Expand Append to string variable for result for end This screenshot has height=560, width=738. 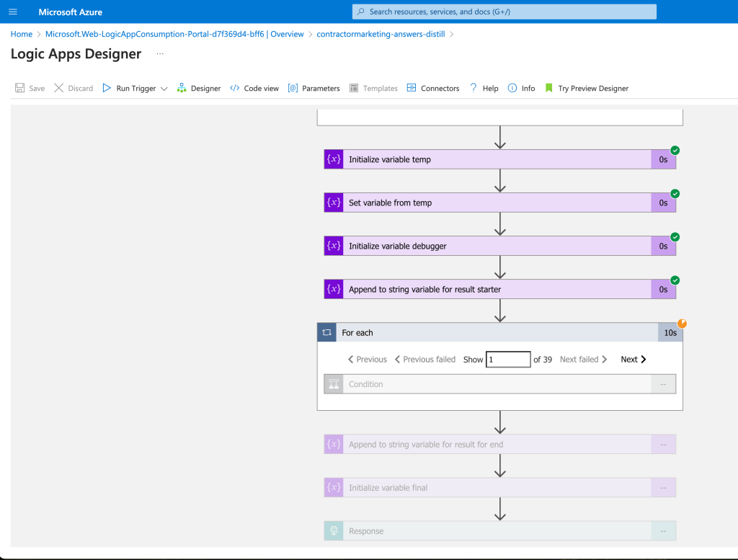point(500,444)
